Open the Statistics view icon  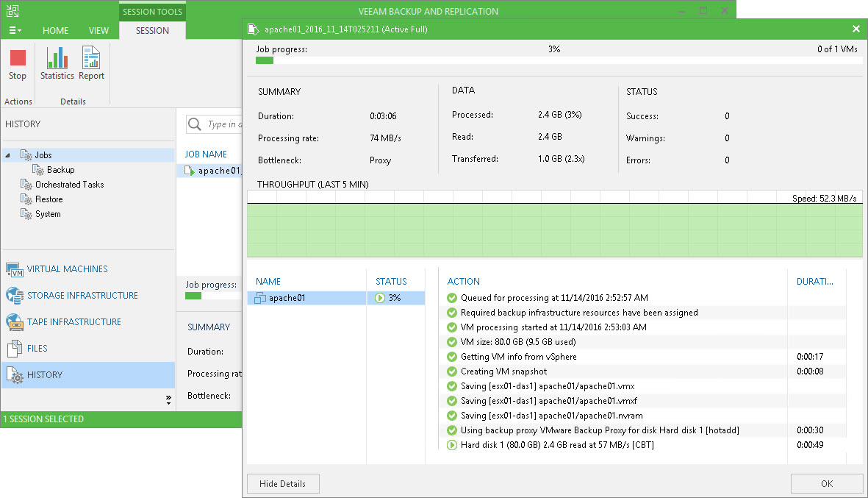[x=57, y=60]
